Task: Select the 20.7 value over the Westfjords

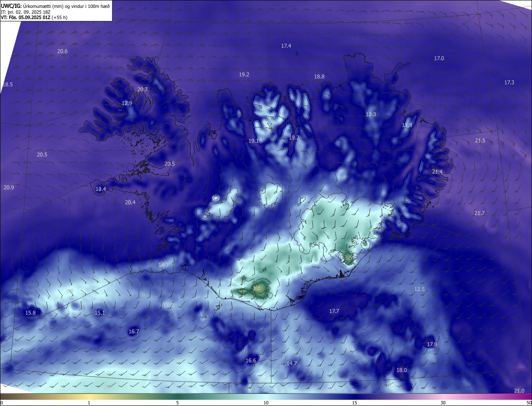Action: pyautogui.click(x=143, y=89)
